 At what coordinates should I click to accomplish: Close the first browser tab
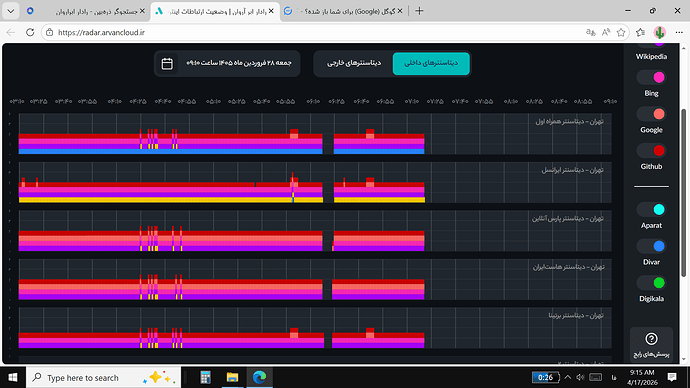[x=142, y=11]
